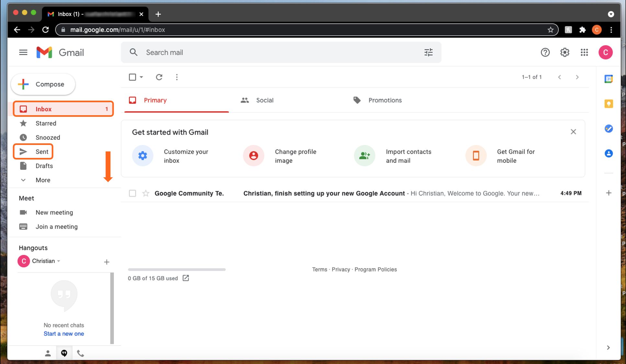The image size is (626, 364).
Task: Show Hangouts conversations icon
Action: point(64,353)
